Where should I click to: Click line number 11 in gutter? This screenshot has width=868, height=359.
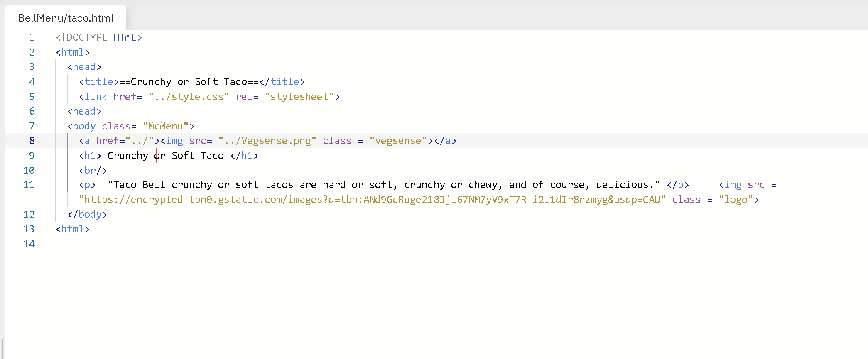(29, 185)
